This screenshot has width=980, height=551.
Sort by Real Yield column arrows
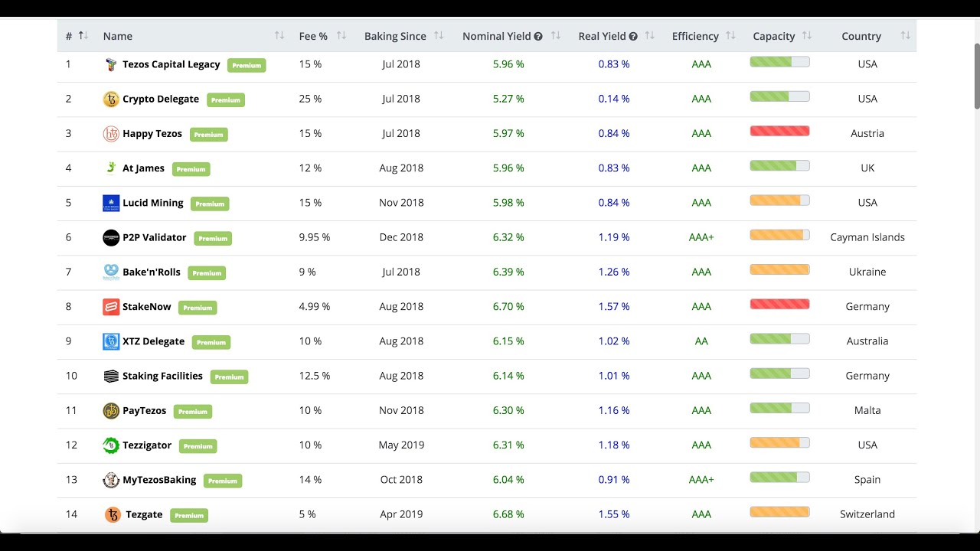point(650,36)
